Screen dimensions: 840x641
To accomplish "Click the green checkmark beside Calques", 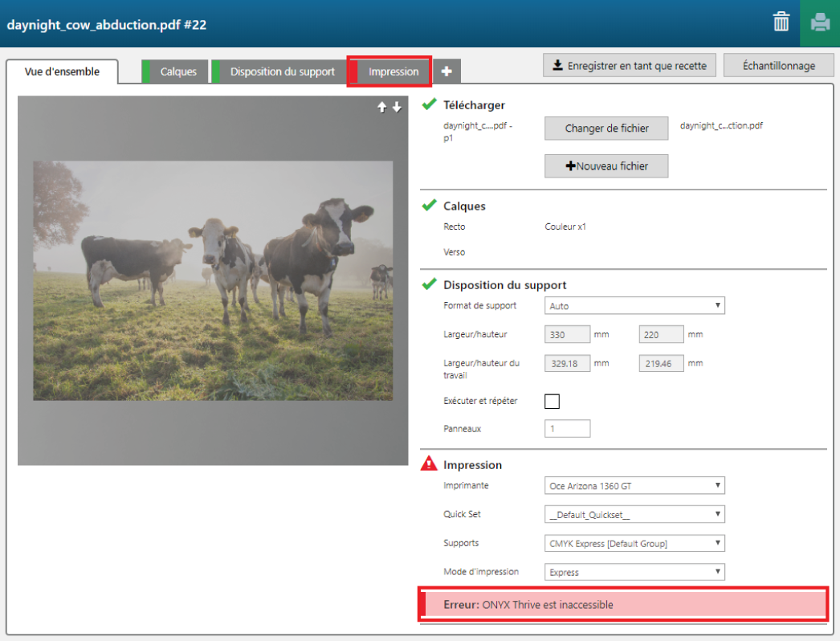I will point(429,206).
